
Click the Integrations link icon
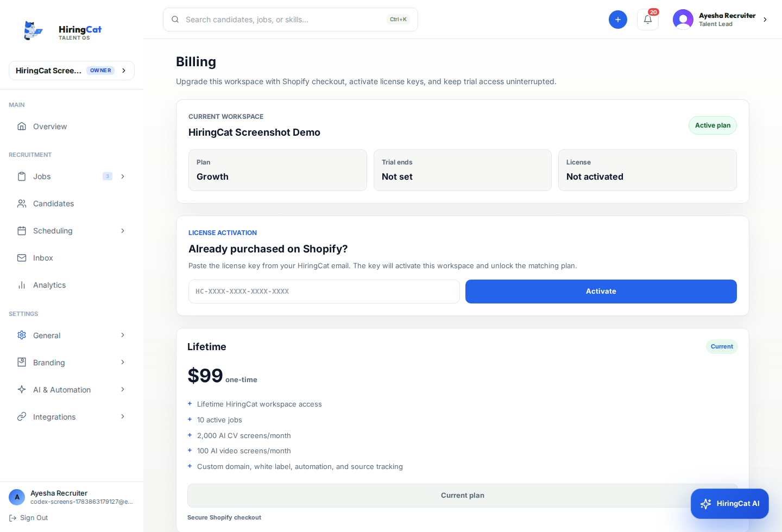click(x=22, y=416)
